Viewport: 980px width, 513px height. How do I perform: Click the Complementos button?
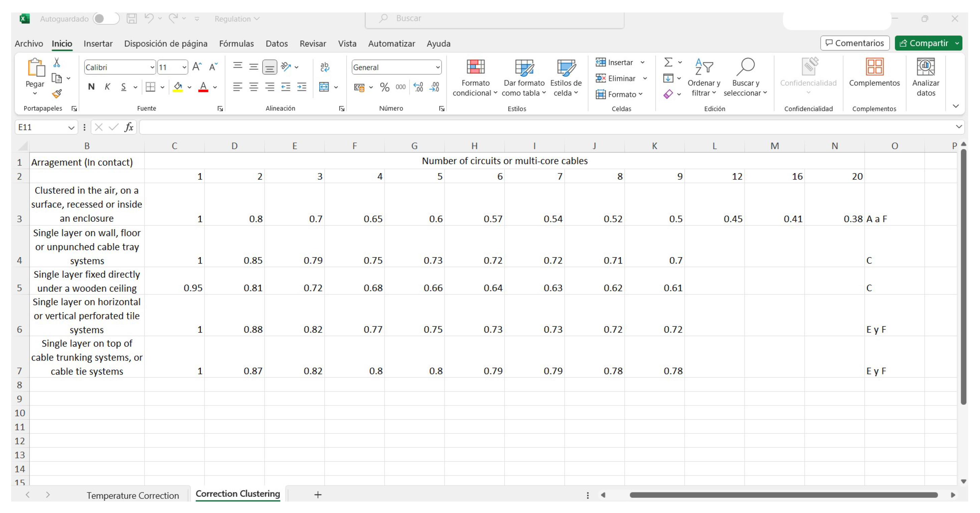[874, 73]
